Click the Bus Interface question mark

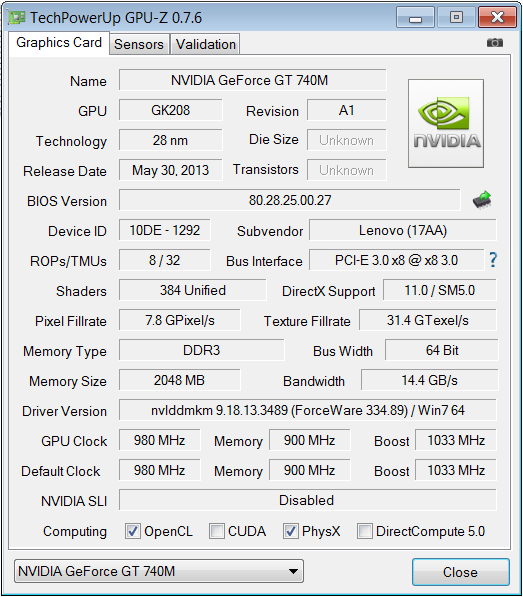(x=493, y=260)
